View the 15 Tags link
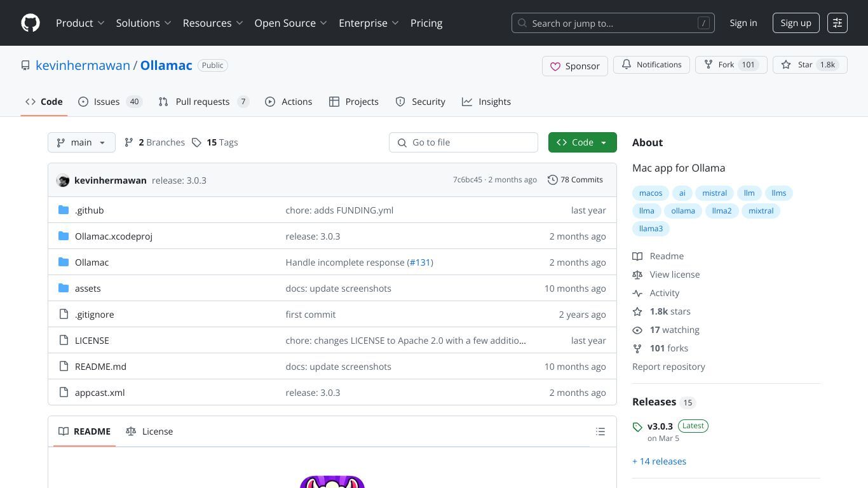 click(215, 142)
